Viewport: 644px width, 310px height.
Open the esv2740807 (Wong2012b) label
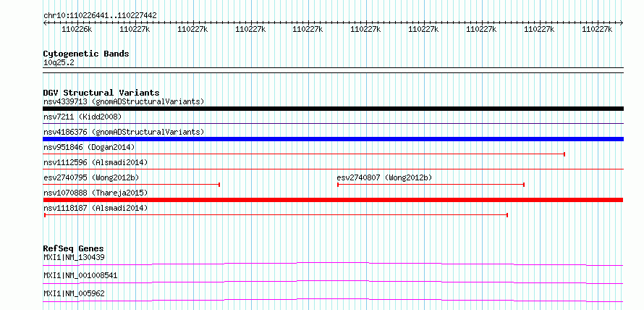point(384,177)
